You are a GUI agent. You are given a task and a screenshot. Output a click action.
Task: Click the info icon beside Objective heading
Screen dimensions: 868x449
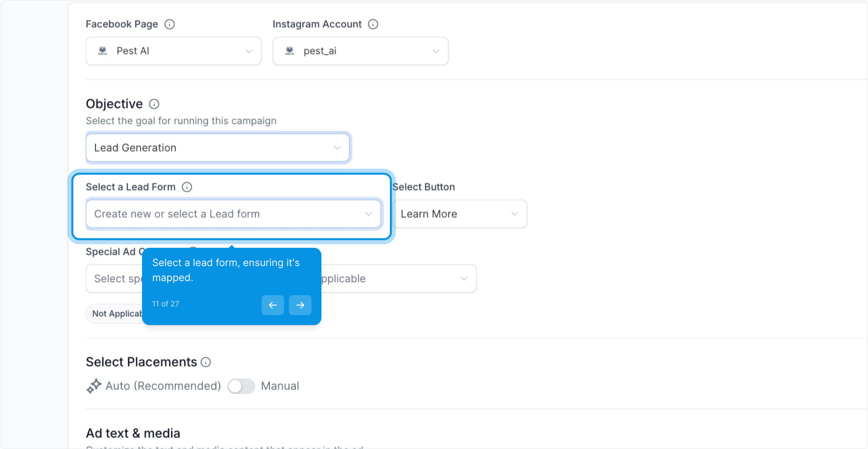click(154, 104)
